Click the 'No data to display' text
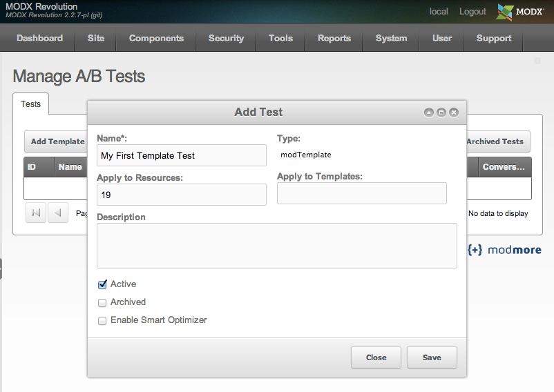554x392 pixels. (x=498, y=213)
